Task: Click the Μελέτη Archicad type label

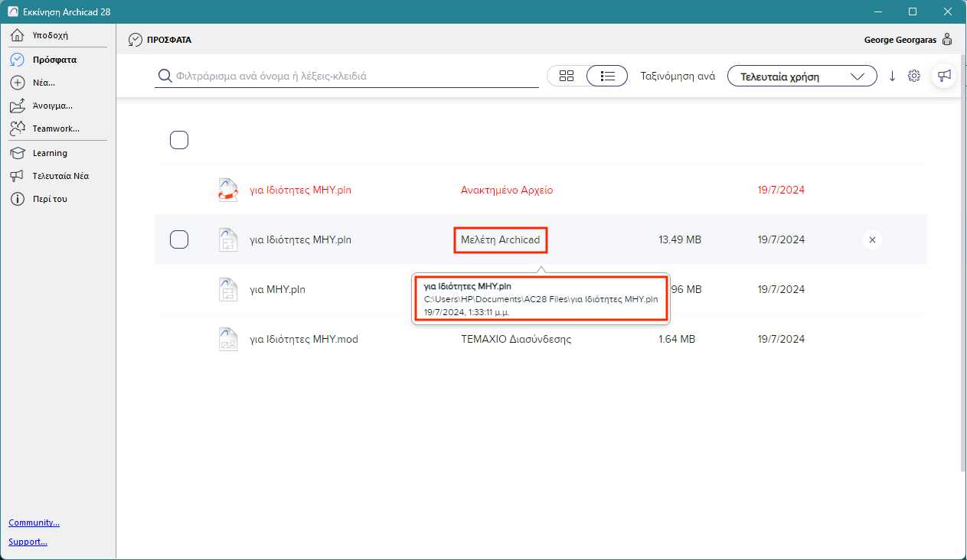Action: click(500, 239)
